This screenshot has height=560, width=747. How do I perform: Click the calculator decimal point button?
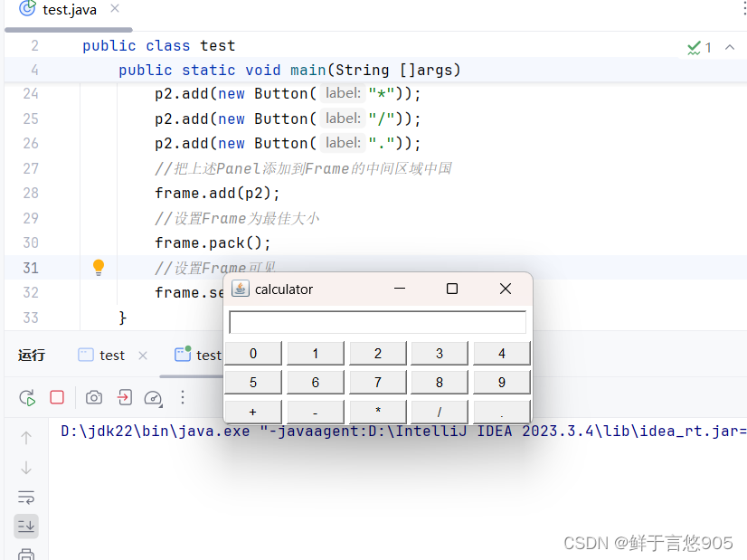tap(502, 412)
